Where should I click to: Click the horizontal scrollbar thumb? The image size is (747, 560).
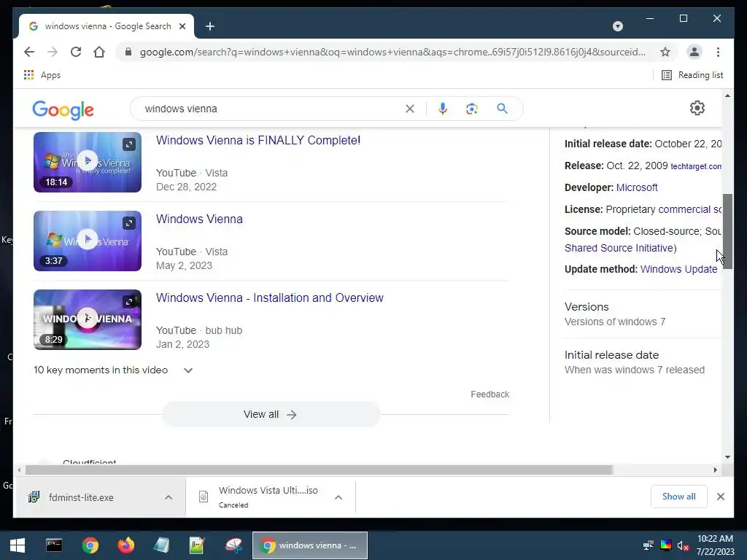(319, 470)
